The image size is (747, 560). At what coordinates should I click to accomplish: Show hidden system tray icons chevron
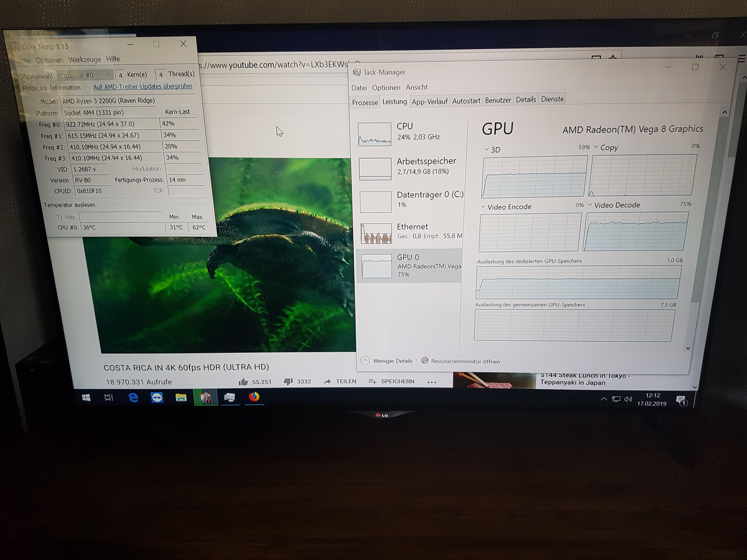click(604, 399)
